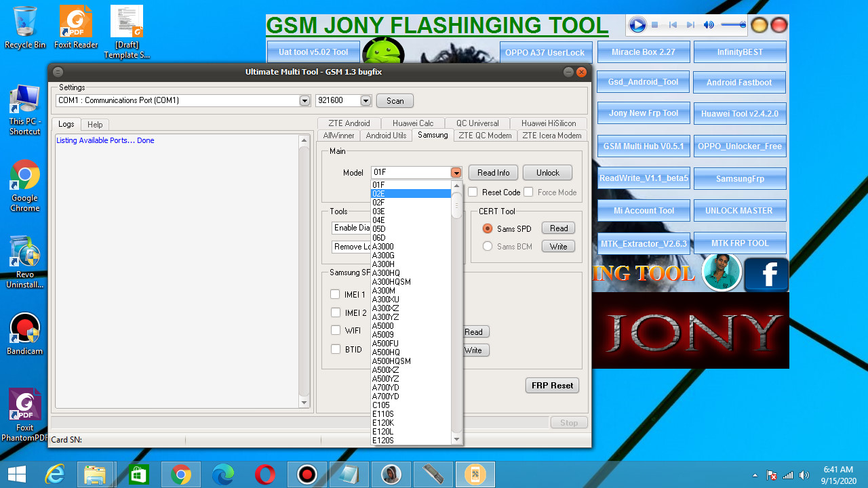Open Recycle Bin desktop icon
The image size is (868, 488).
tap(25, 28)
